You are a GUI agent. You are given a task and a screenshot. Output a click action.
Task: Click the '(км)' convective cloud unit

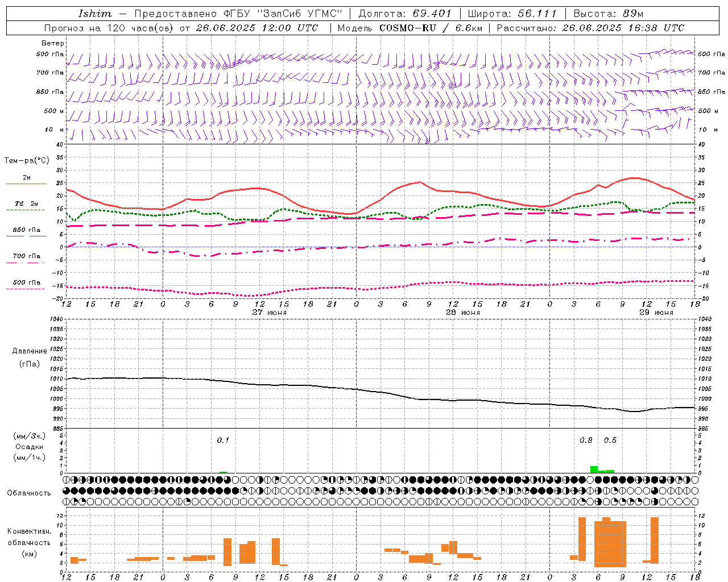pos(29,553)
